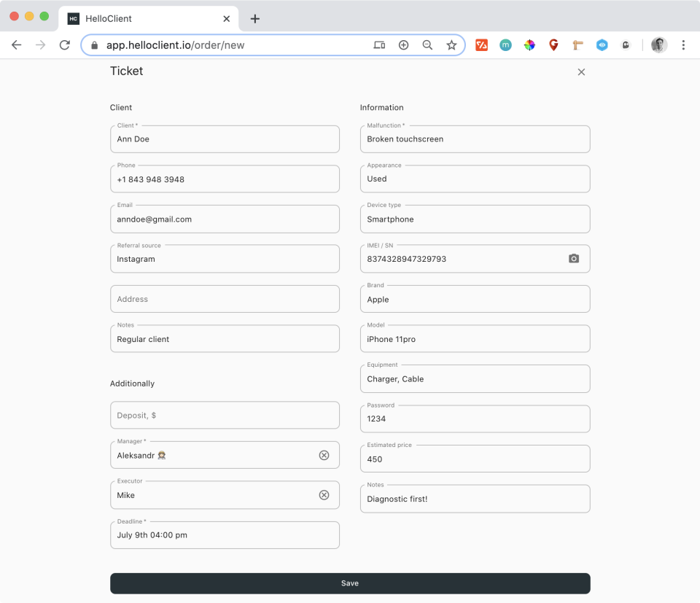
Task: Open the Brand field showing Apple
Action: click(475, 299)
